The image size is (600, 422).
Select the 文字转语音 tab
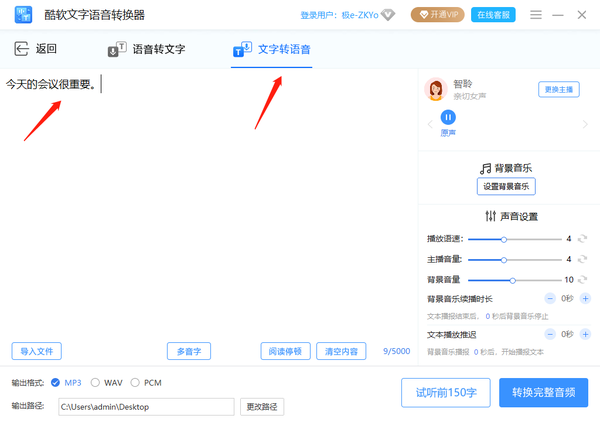point(272,49)
